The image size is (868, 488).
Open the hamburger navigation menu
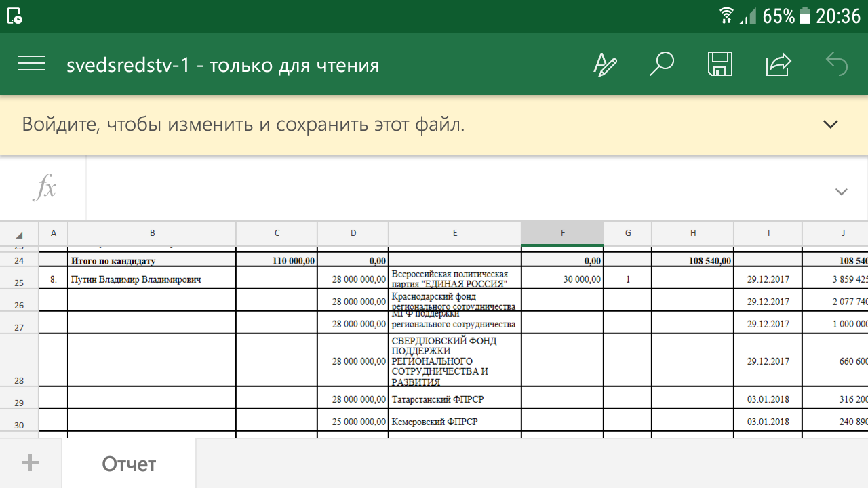(x=31, y=64)
